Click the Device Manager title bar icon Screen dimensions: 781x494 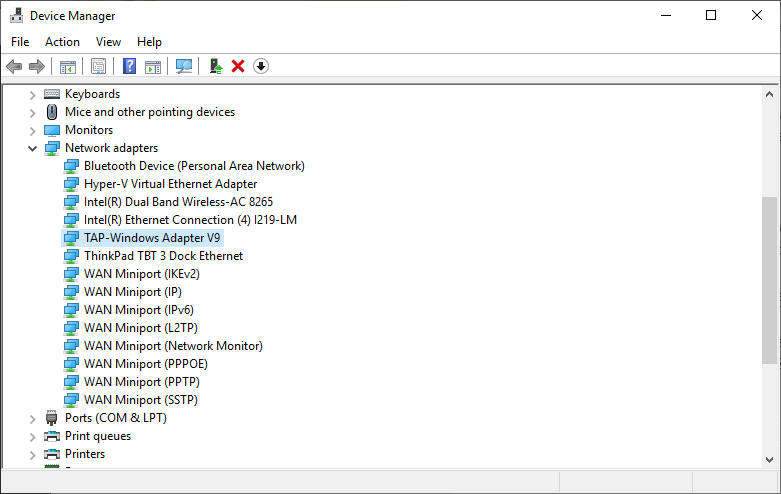coord(16,15)
